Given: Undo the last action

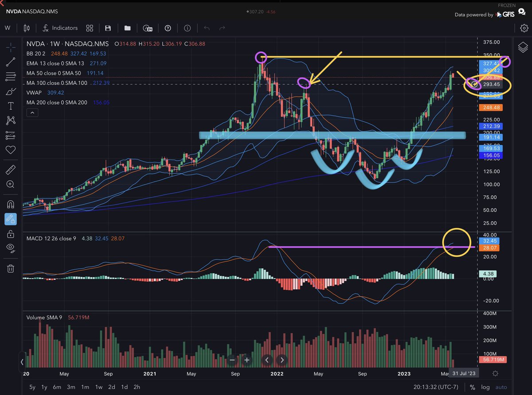Looking at the screenshot, I should click(x=207, y=28).
